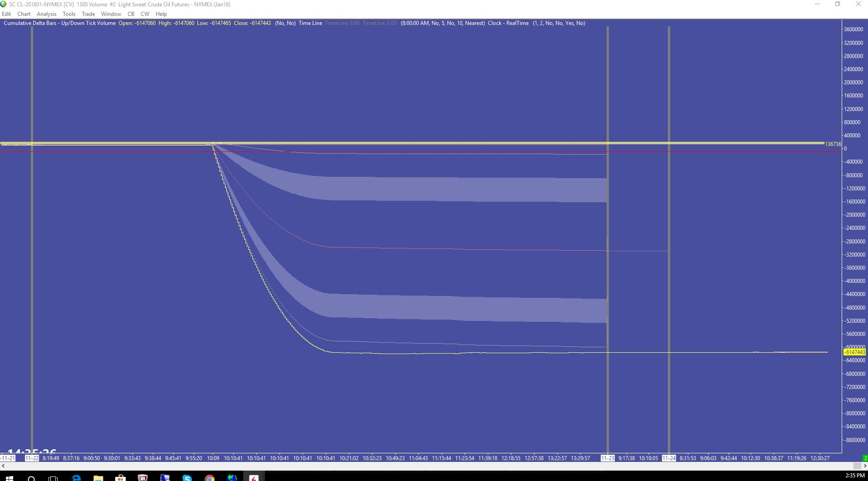Launch Google Chrome from taskbar
This screenshot has width=868, height=481.
(209, 478)
